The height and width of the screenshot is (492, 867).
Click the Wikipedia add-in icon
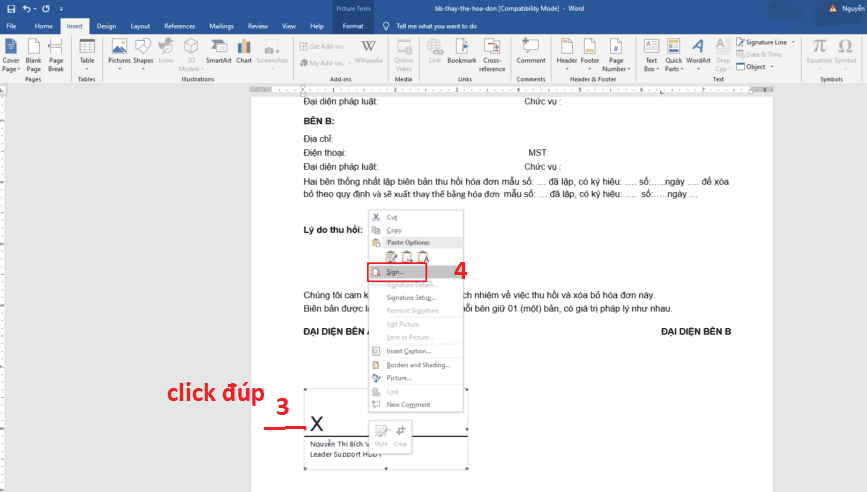pos(368,51)
